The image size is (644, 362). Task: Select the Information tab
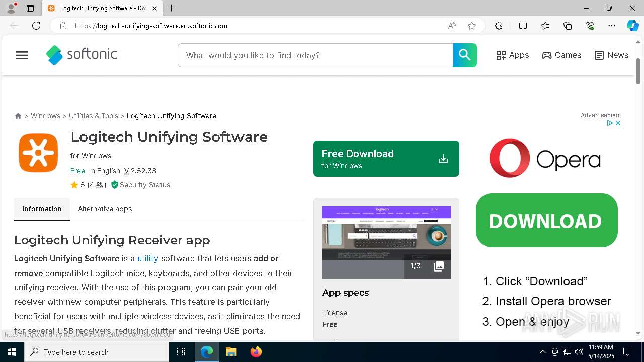point(42,209)
